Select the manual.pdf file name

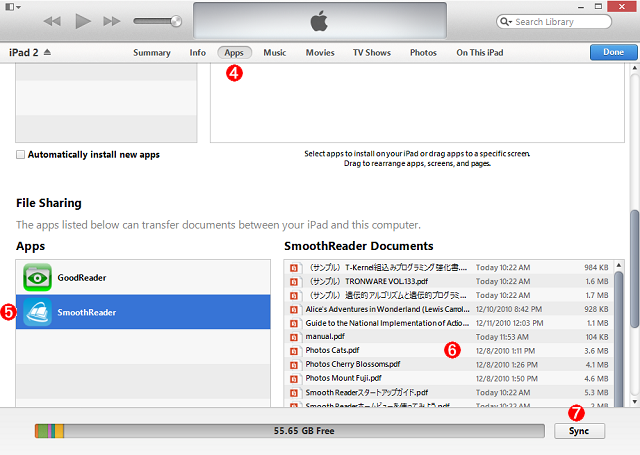click(x=325, y=336)
